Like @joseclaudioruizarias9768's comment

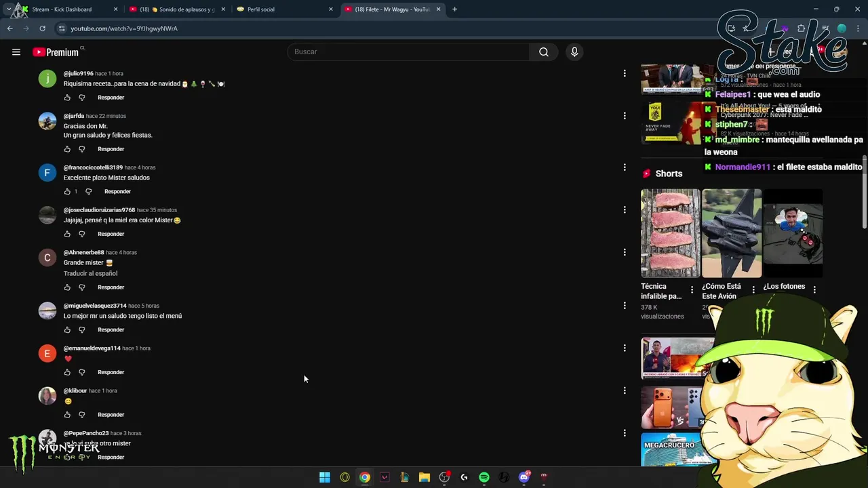tap(67, 234)
